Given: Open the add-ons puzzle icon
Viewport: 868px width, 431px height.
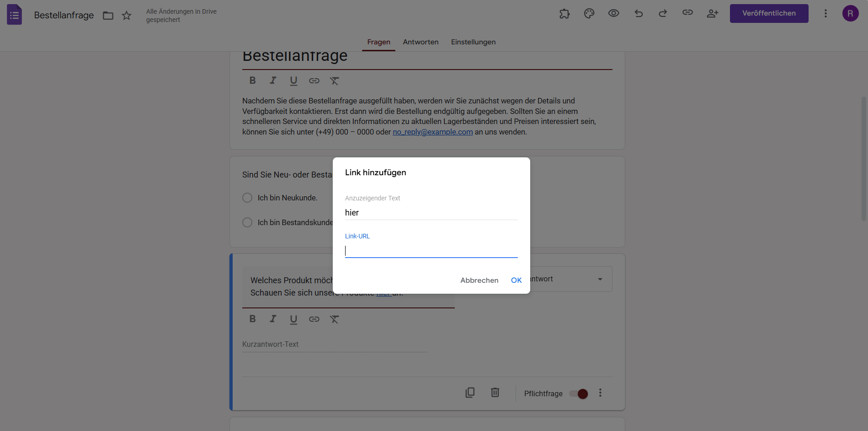Looking at the screenshot, I should coord(564,13).
